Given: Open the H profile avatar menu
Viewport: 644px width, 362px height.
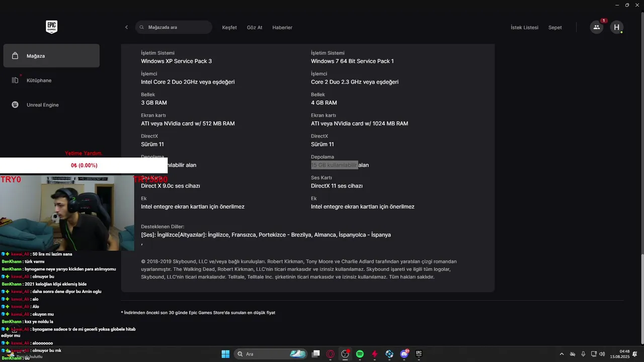Looking at the screenshot, I should pos(617,27).
